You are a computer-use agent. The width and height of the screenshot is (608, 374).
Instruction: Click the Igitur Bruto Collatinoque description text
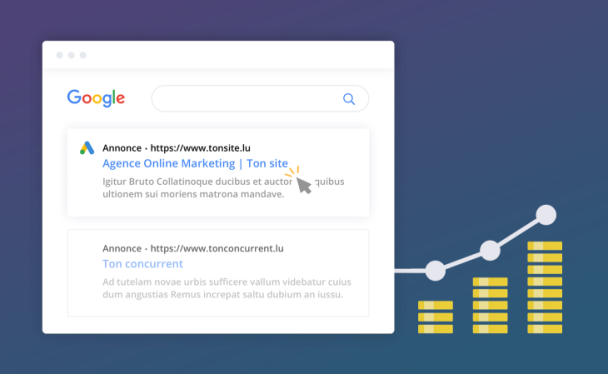click(223, 188)
